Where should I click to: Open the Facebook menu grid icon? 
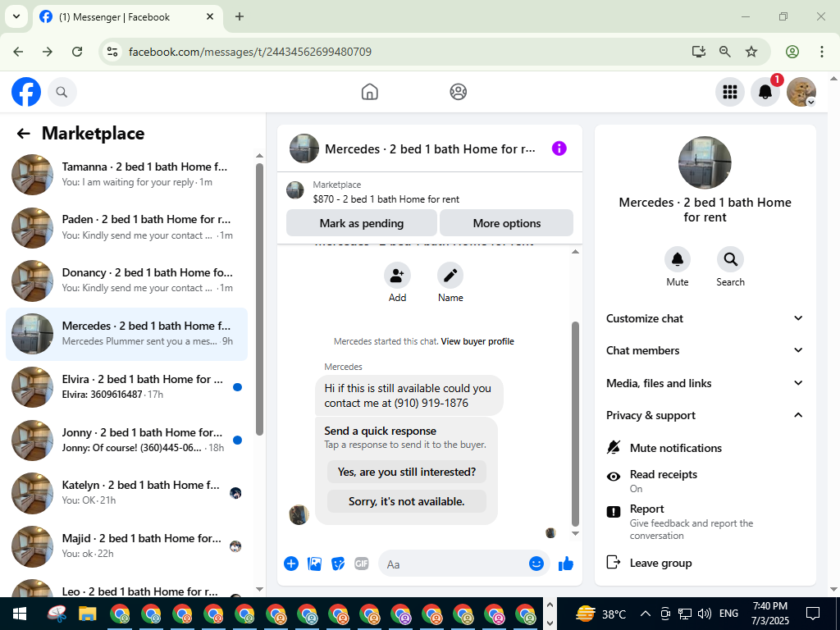tap(729, 92)
